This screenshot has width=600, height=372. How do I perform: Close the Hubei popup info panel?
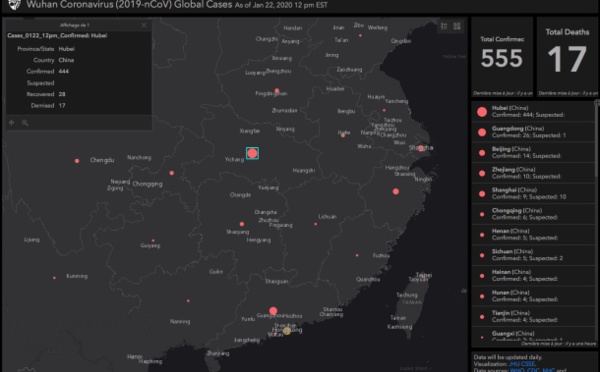(x=144, y=25)
